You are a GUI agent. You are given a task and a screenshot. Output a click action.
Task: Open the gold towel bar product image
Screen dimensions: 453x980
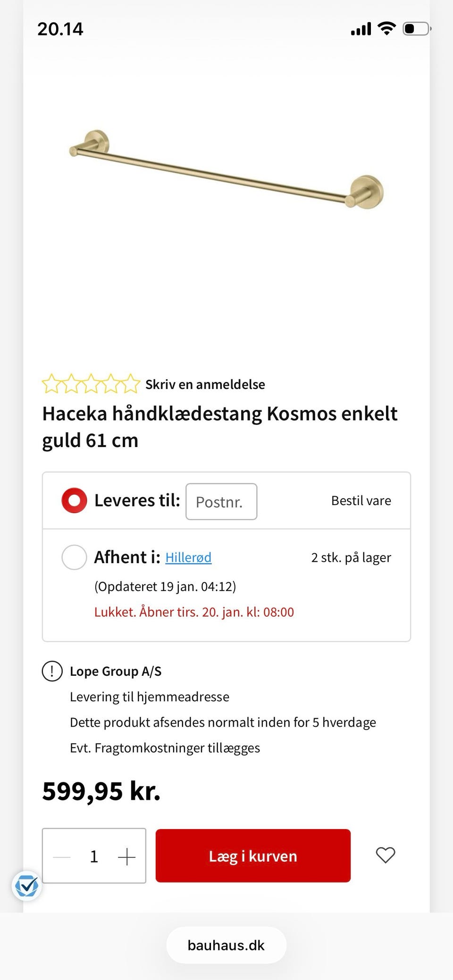(226, 169)
